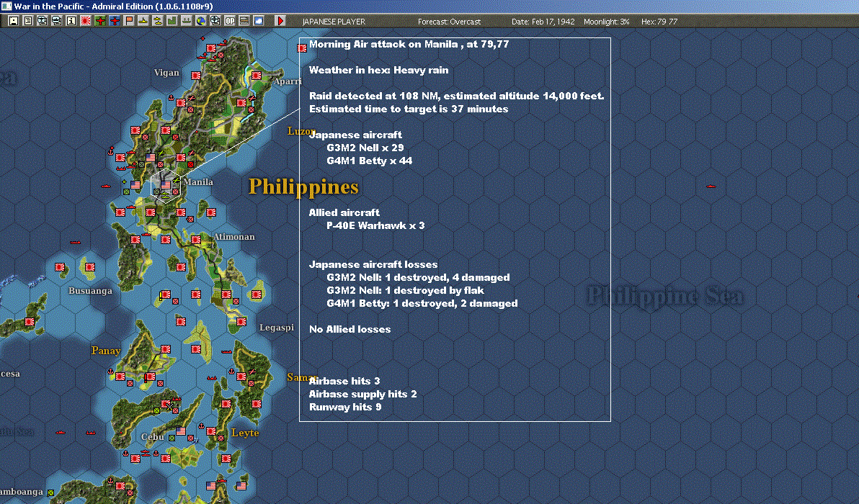Click the Cebu label on map
The height and width of the screenshot is (504, 859).
(x=152, y=437)
